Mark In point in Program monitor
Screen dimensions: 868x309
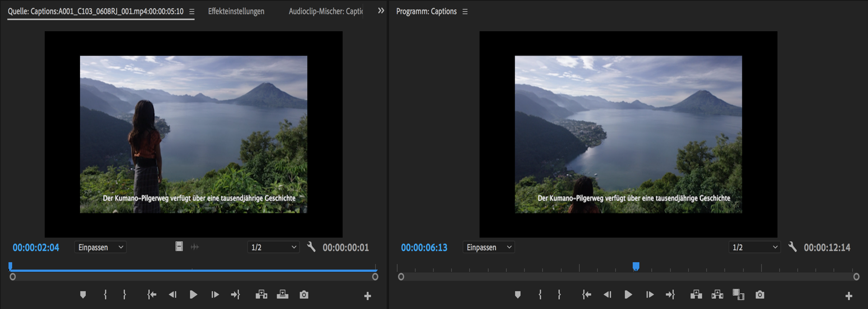click(x=540, y=295)
